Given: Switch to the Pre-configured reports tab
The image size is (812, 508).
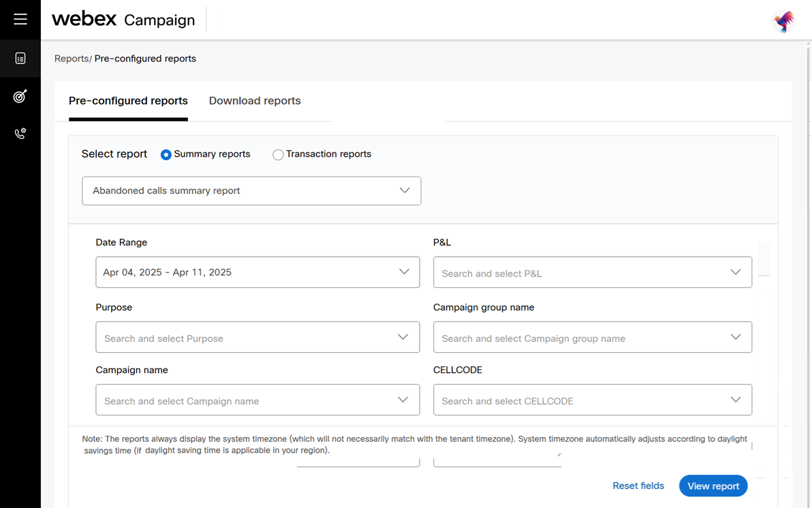Looking at the screenshot, I should pos(128,101).
